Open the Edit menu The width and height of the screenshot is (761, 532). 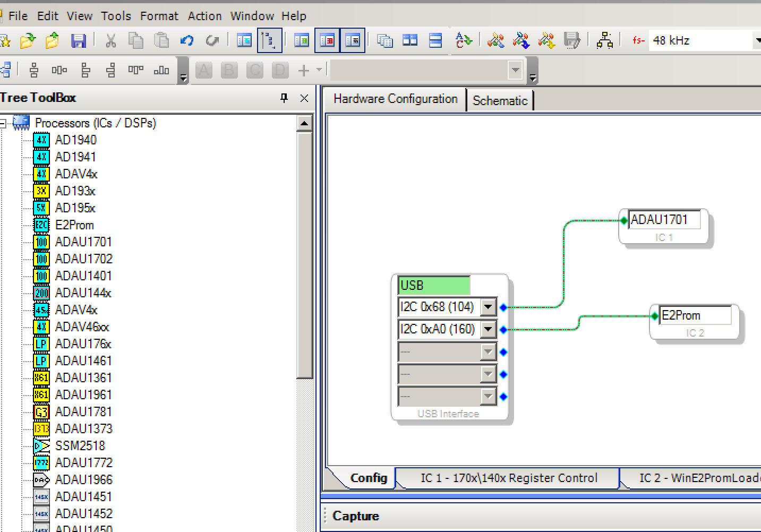point(47,16)
